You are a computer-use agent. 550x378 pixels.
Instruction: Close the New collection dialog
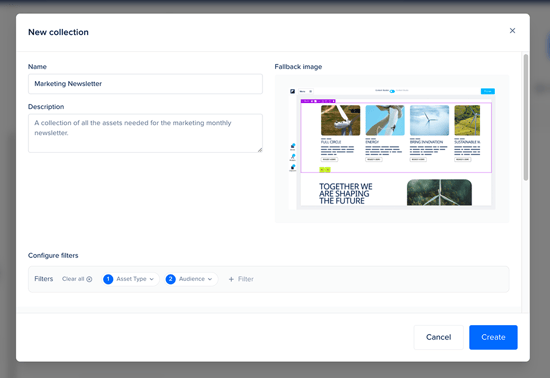pos(512,31)
